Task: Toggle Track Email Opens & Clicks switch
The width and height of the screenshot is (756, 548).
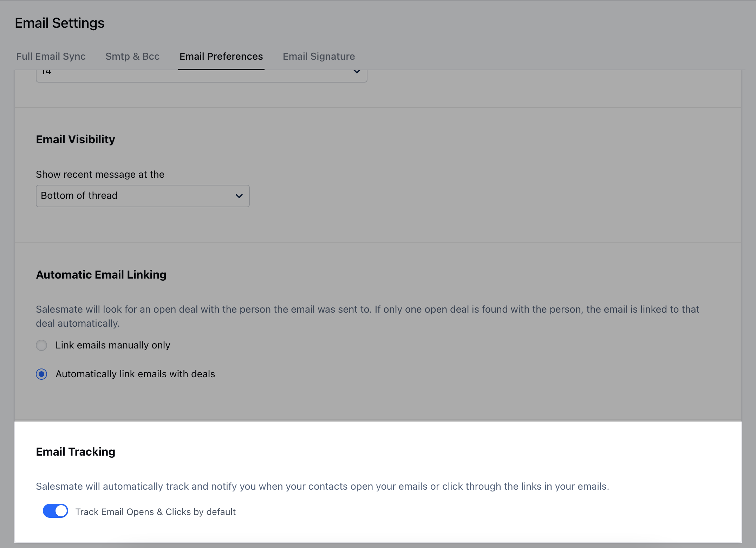Action: (56, 511)
